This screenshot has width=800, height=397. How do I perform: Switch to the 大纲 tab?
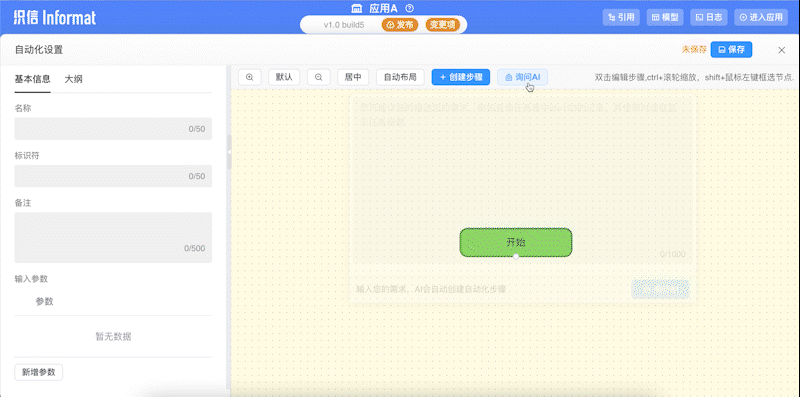[x=73, y=79]
